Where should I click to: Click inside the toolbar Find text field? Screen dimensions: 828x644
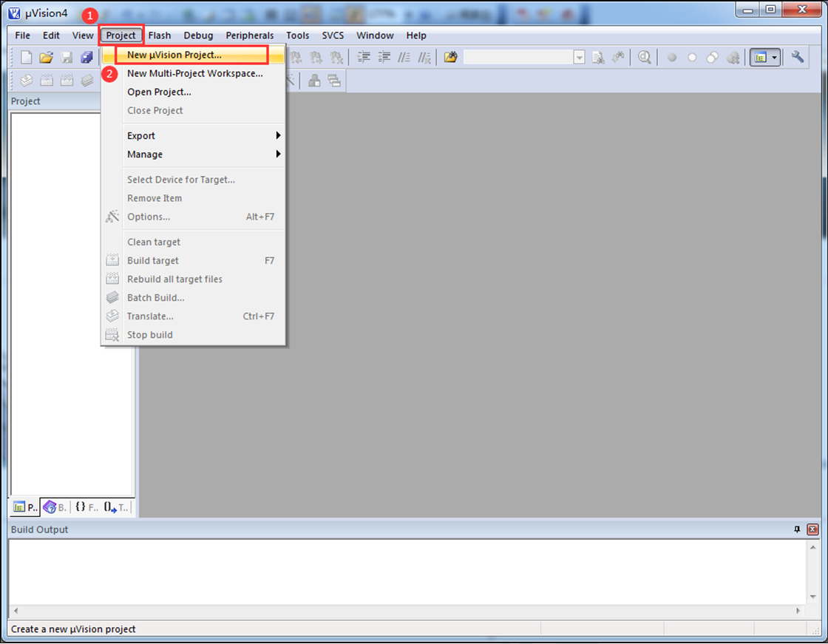(x=518, y=57)
